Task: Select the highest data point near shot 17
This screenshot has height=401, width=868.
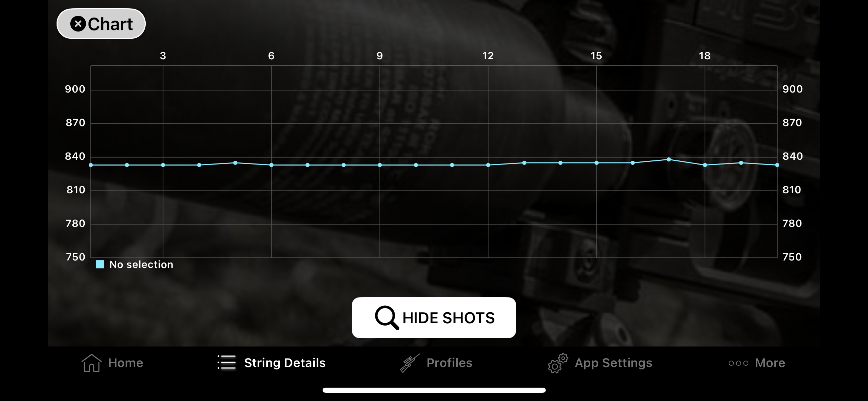Action: 669,159
